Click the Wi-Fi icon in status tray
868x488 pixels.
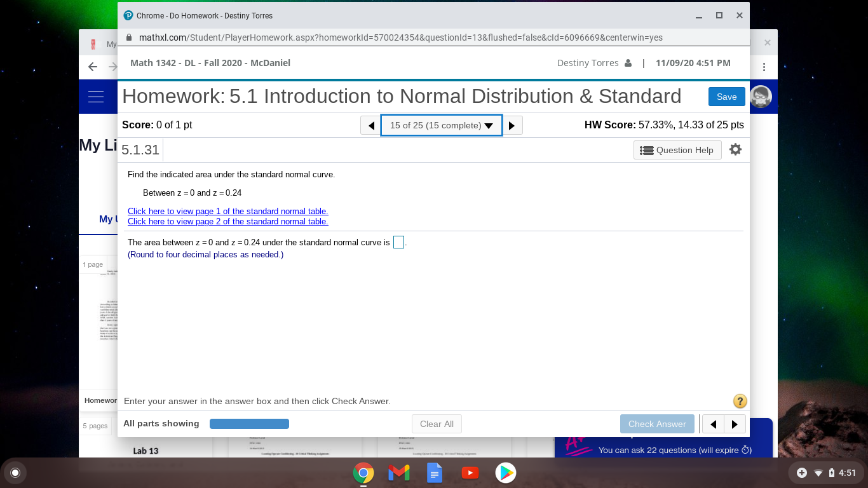click(818, 473)
